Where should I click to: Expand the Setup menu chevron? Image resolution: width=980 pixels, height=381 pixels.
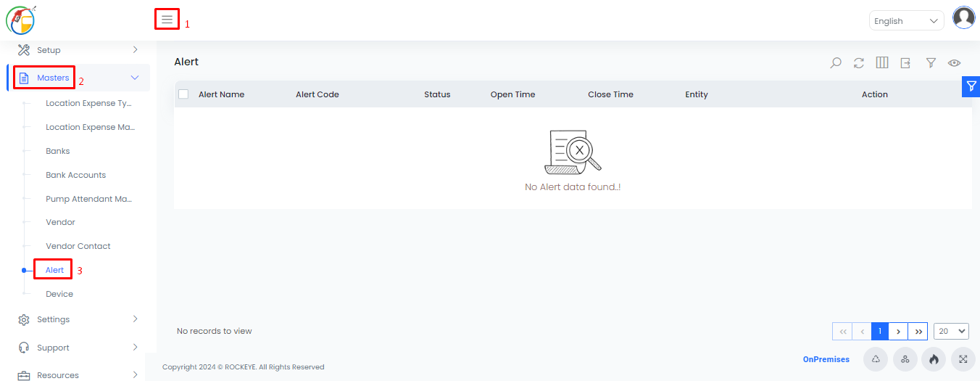click(135, 50)
